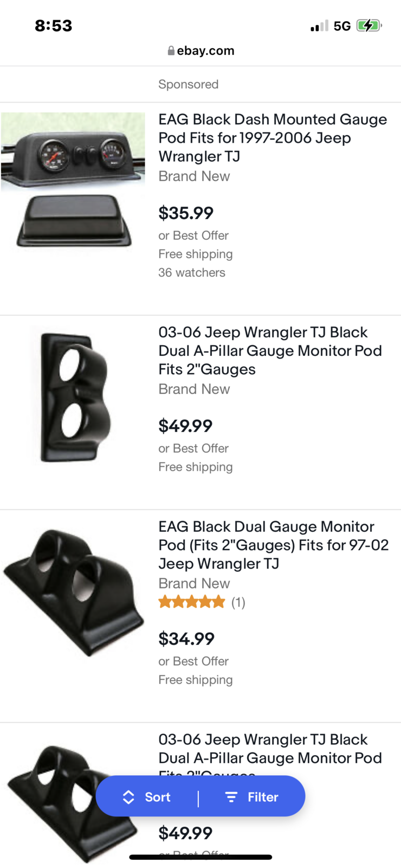Open second listing titled 03-06 Jeep Wrangler A-Pillar Pod
This screenshot has height=868, width=401.
[x=270, y=749]
